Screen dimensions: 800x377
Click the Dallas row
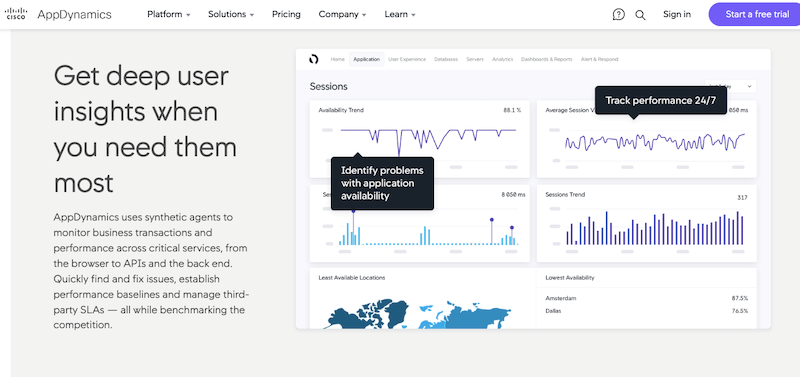point(646,311)
